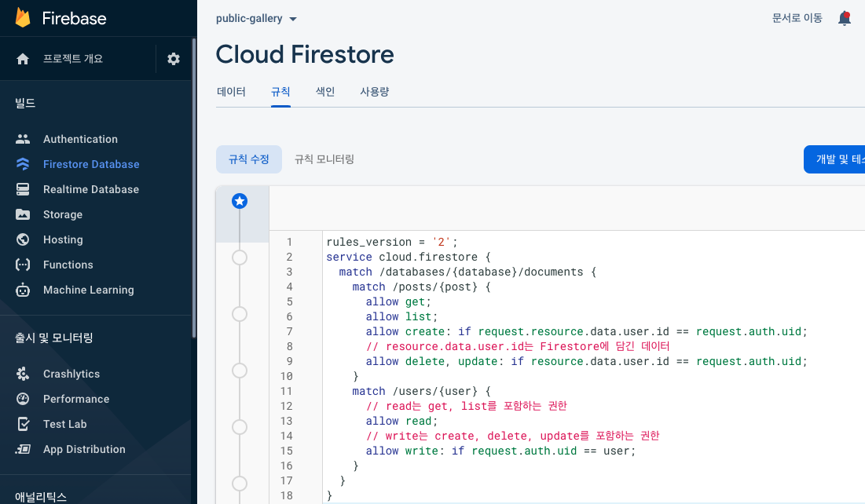Click the 'match /users/{user}' code line

tap(421, 391)
